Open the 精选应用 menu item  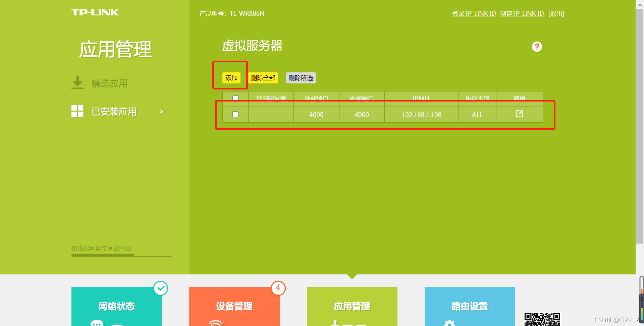tap(109, 83)
